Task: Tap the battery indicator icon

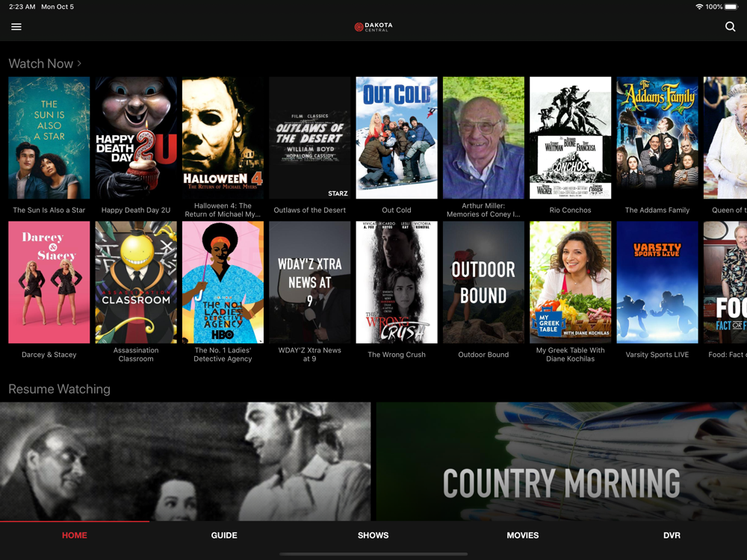Action: pos(731,7)
